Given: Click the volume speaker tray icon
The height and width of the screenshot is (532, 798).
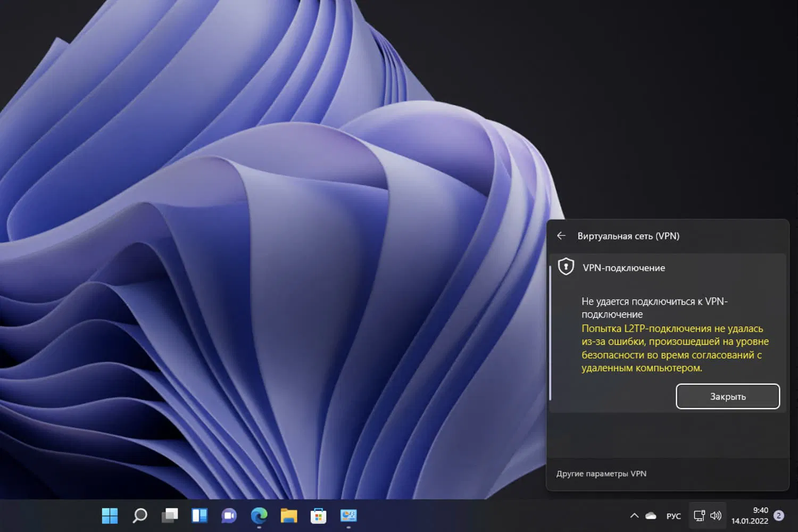Looking at the screenshot, I should 716,516.
